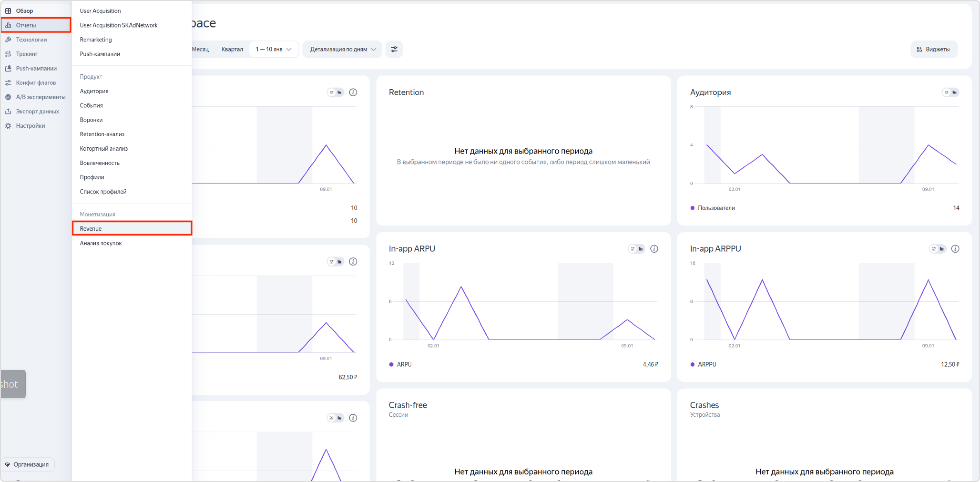This screenshot has width=980, height=482.
Task: Expand the Детализация по дням dropdown
Action: tap(342, 49)
